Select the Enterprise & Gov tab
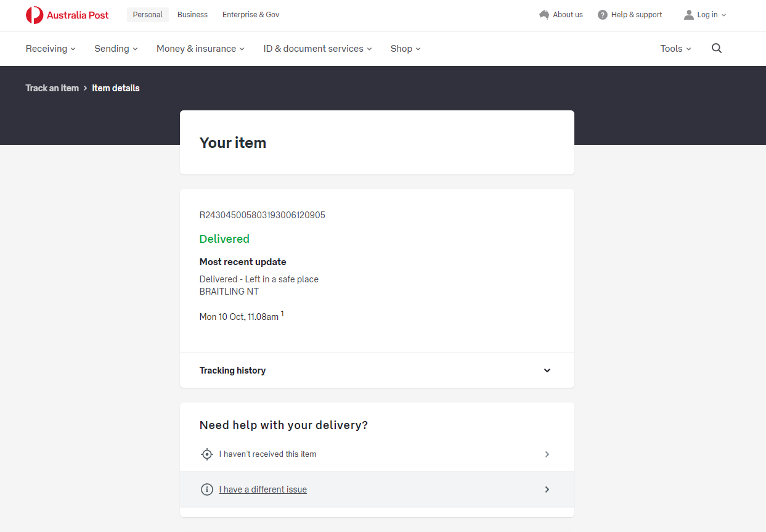The height and width of the screenshot is (532, 766). [251, 15]
